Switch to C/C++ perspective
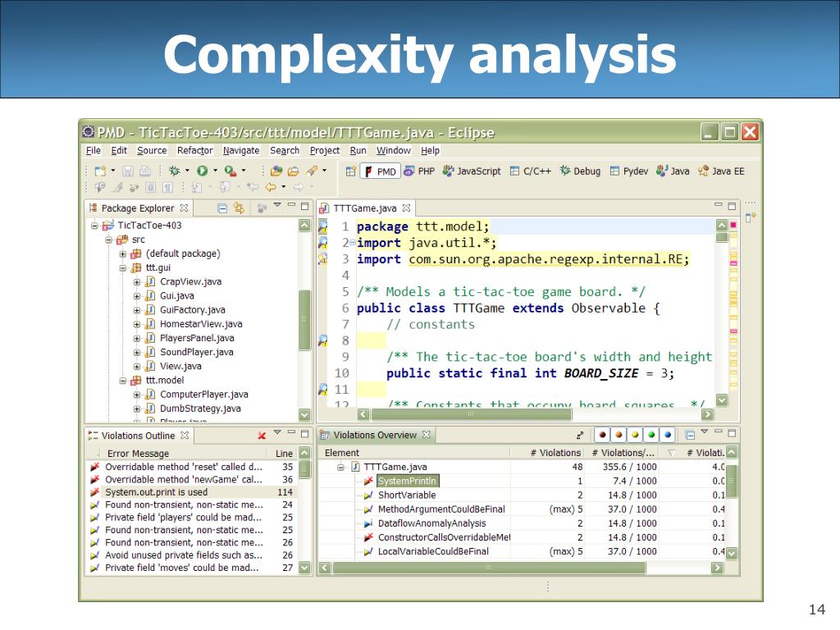Image resolution: width=840 pixels, height=630 pixels. click(x=531, y=171)
